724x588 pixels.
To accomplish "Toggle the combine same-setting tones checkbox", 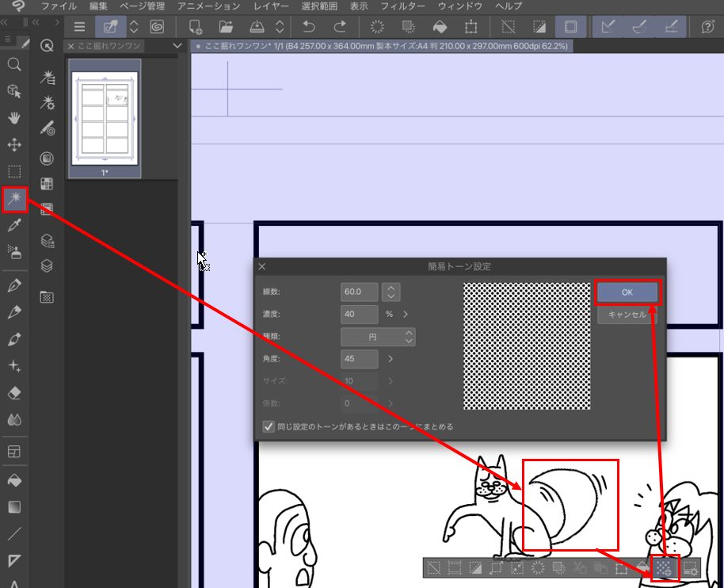I will 269,426.
